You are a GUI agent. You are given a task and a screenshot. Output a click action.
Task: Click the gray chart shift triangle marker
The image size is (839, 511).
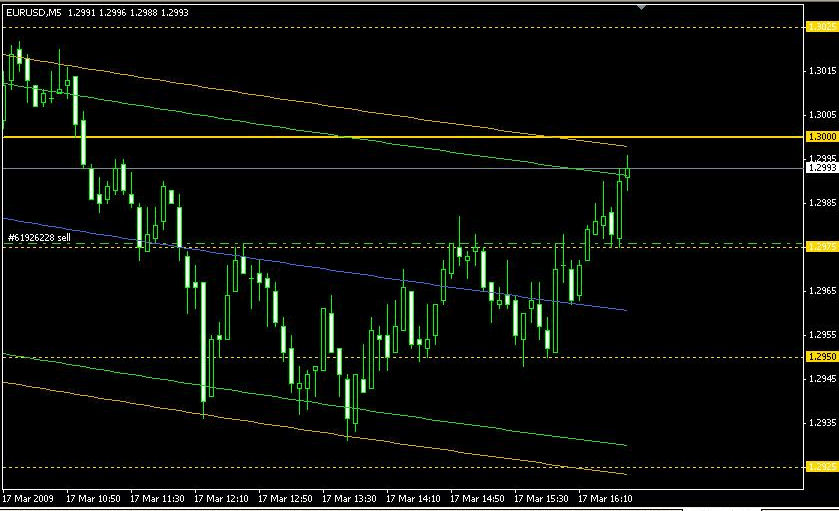click(642, 7)
